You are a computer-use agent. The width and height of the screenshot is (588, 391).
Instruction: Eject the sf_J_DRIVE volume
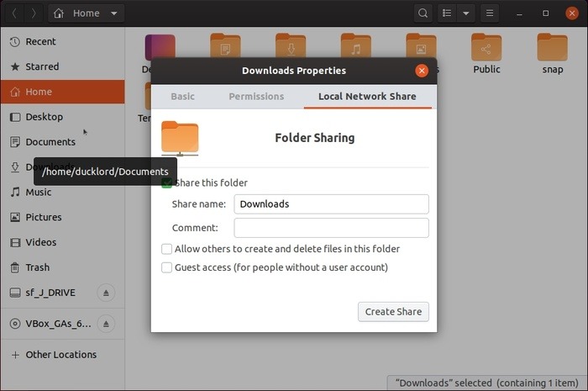point(106,293)
